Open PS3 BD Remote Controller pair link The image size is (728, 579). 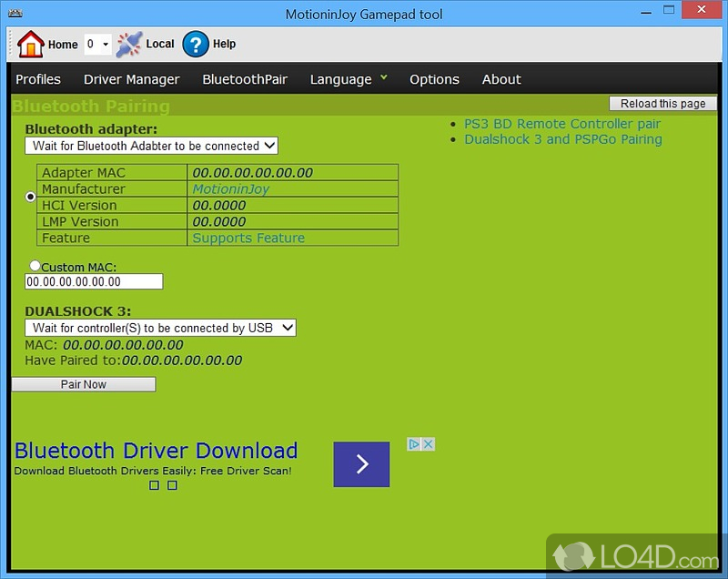562,124
